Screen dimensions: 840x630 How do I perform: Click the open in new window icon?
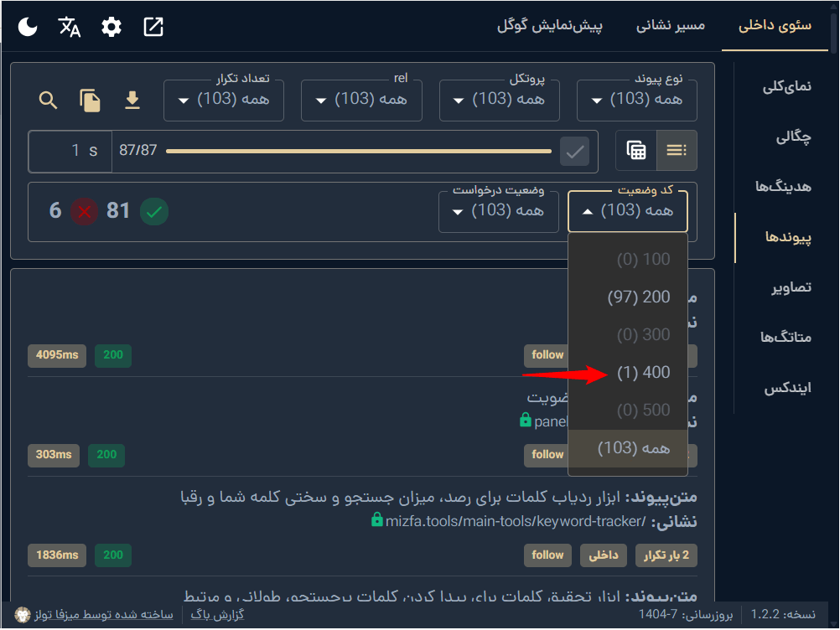[x=153, y=27]
